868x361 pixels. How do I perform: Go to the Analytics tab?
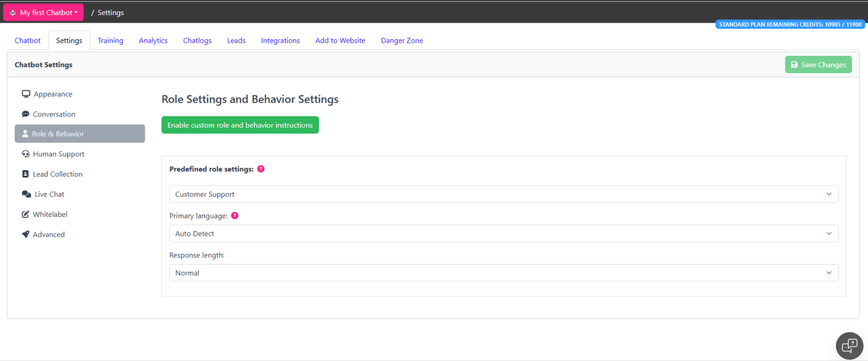(x=153, y=41)
